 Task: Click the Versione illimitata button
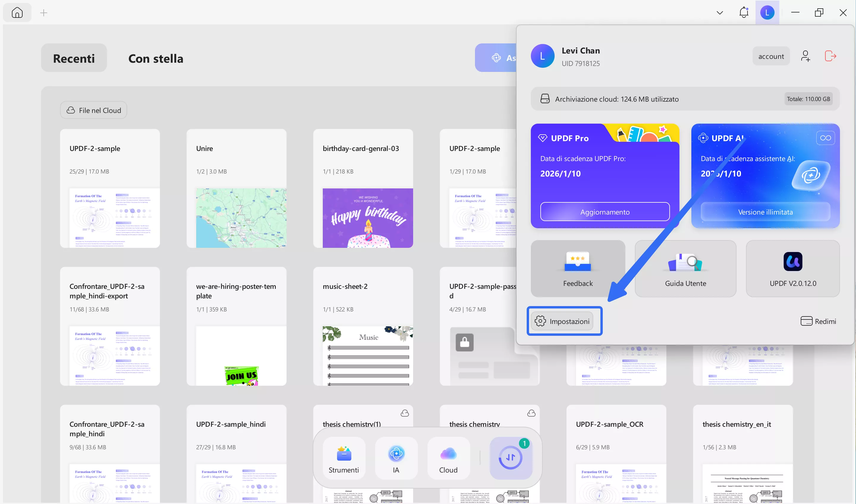[x=765, y=212]
